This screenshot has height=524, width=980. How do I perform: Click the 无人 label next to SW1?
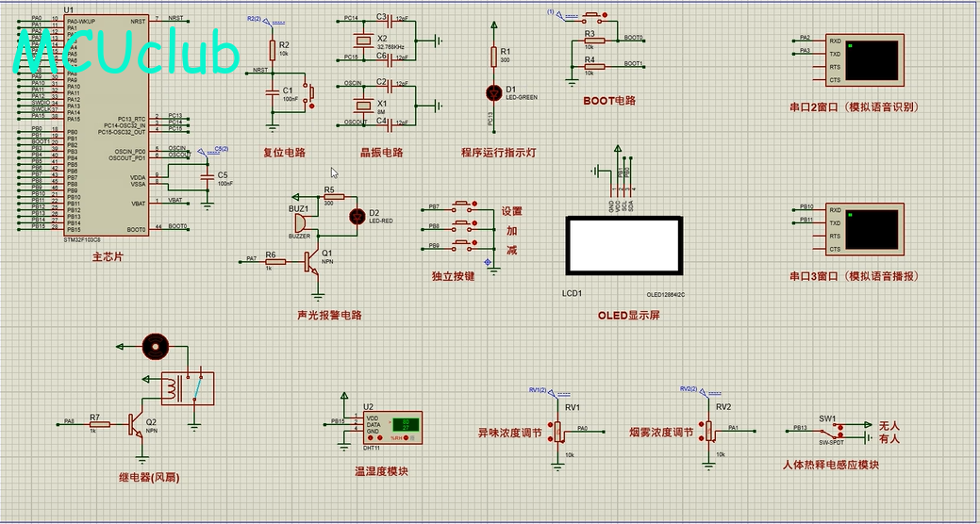click(x=889, y=425)
